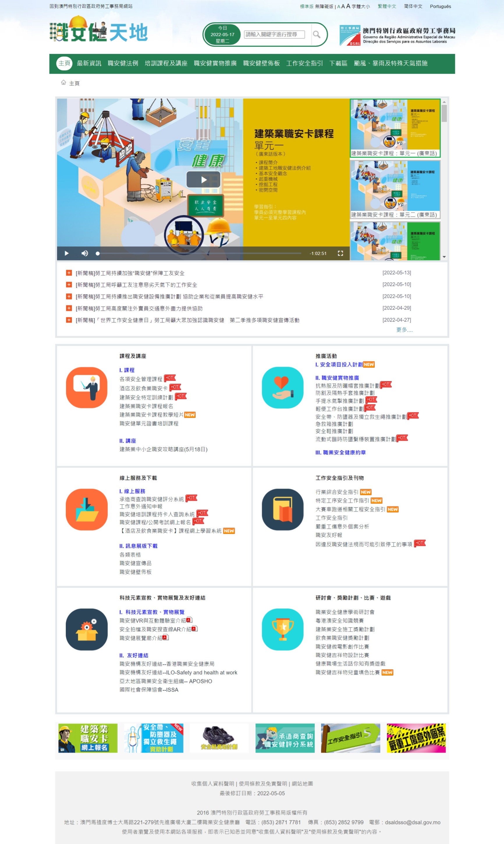Image resolution: width=504 pixels, height=844 pixels.
Task: Open the 最新資訊 menu item
Action: pos(89,64)
